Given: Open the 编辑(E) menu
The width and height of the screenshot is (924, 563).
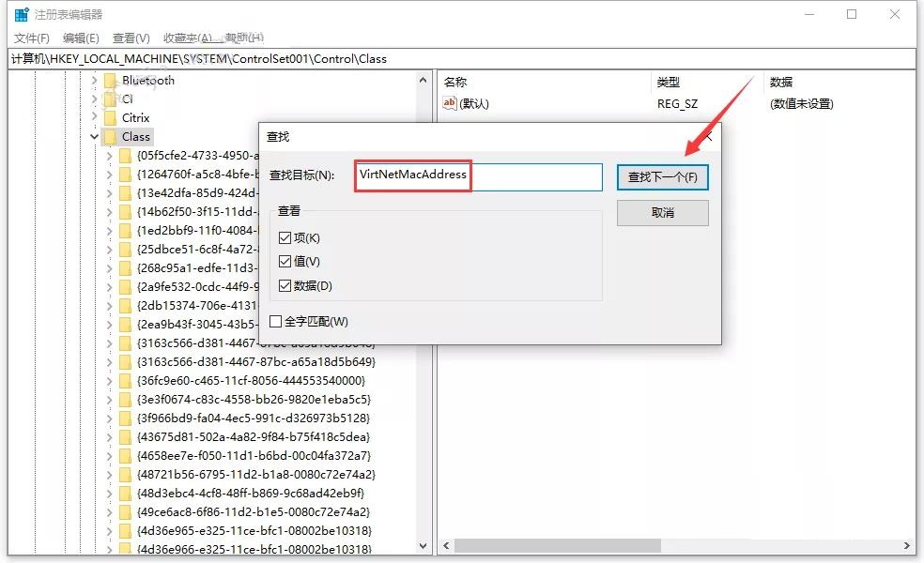Looking at the screenshot, I should pos(82,38).
